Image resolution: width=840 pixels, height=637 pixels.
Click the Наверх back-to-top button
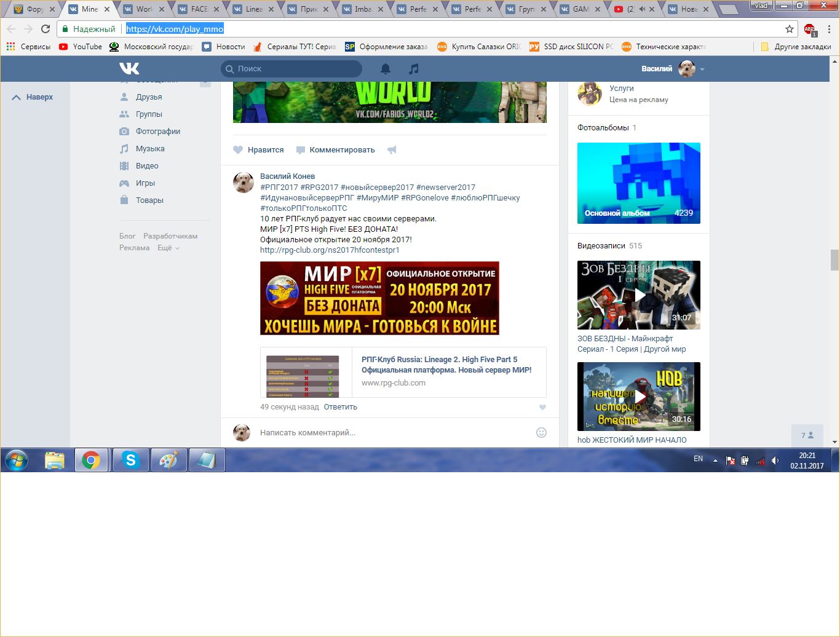pyautogui.click(x=33, y=97)
